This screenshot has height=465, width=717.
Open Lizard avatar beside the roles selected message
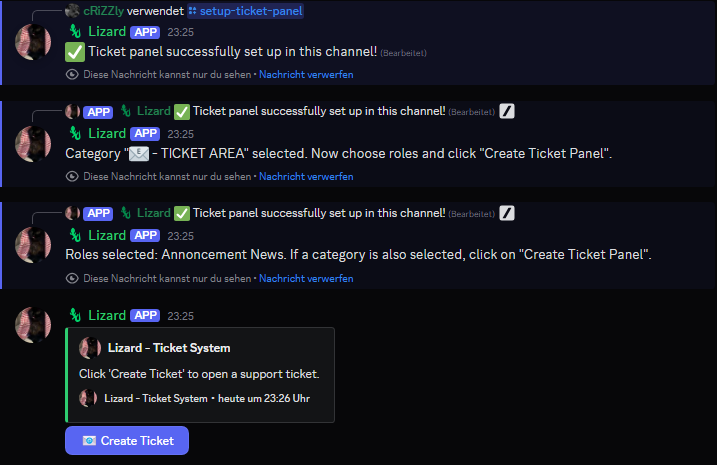tap(33, 245)
